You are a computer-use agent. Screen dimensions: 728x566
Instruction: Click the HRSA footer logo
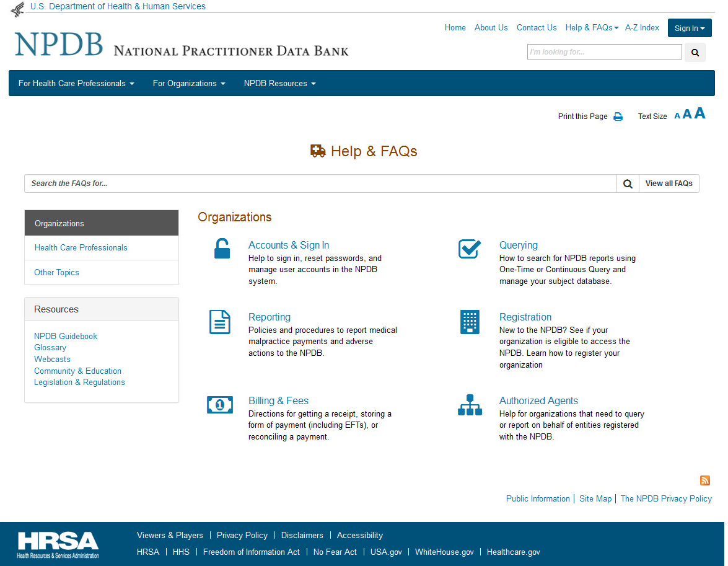tap(58, 545)
